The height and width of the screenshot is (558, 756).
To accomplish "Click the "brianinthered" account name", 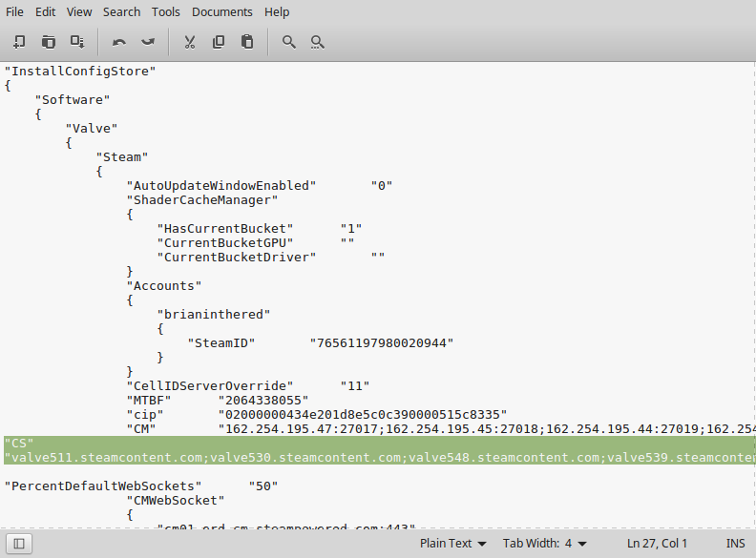I will (x=214, y=315).
